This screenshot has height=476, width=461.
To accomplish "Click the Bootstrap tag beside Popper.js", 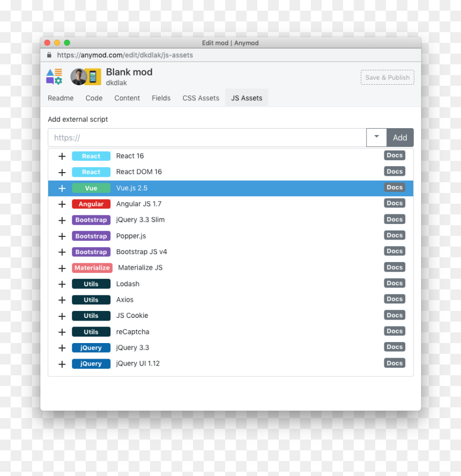I will [91, 236].
